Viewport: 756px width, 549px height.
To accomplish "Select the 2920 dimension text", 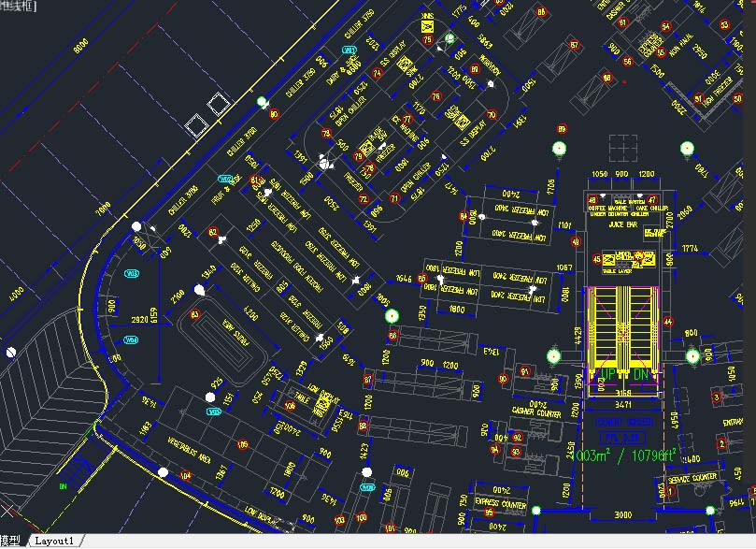I will point(137,319).
